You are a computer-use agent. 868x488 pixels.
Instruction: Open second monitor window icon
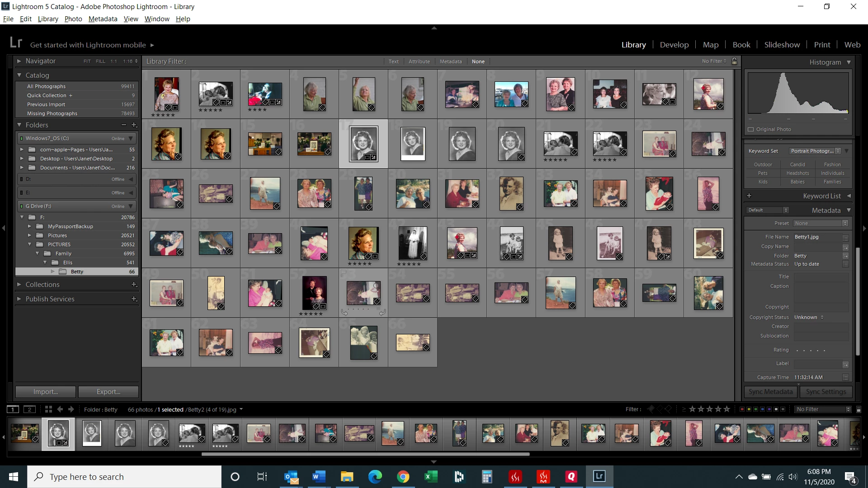[x=29, y=409]
